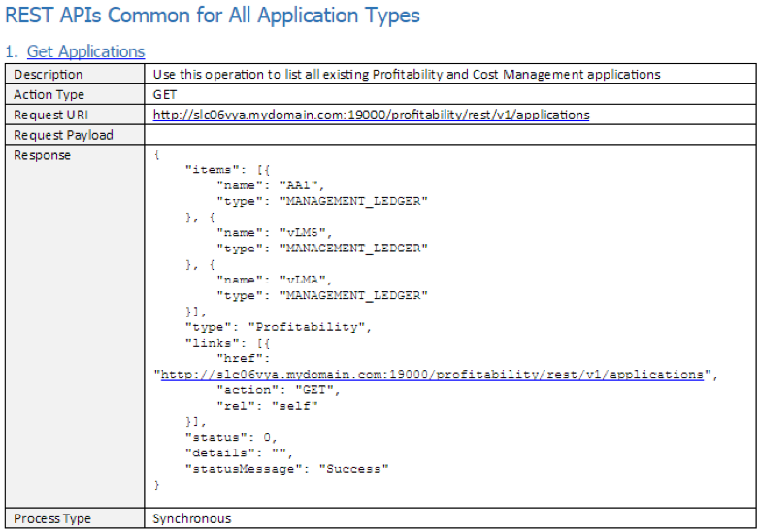This screenshot has width=759, height=532.
Task: Click the description text about listing applications
Action: [x=407, y=74]
